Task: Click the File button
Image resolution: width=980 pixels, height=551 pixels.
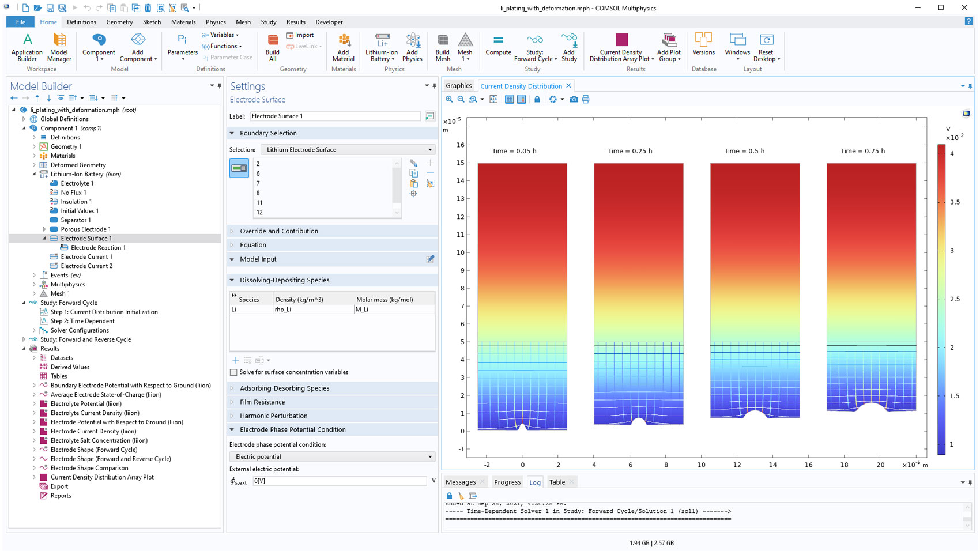Action: pyautogui.click(x=20, y=22)
